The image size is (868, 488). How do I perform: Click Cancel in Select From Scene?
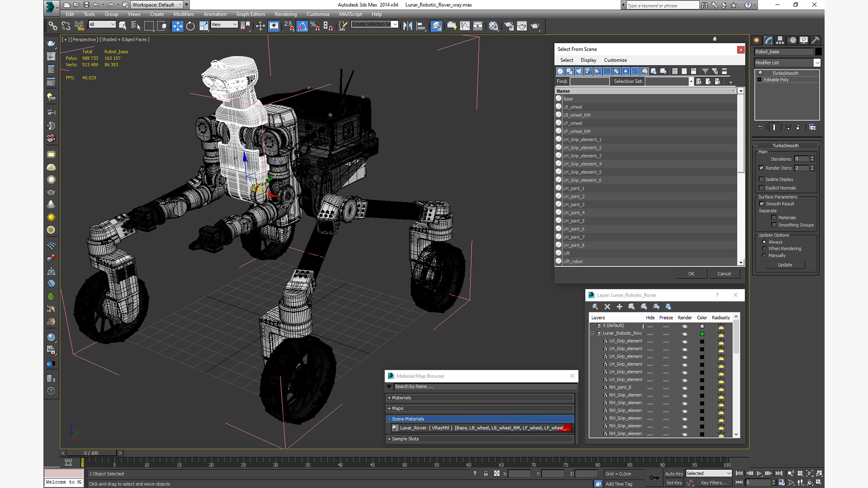click(x=724, y=274)
